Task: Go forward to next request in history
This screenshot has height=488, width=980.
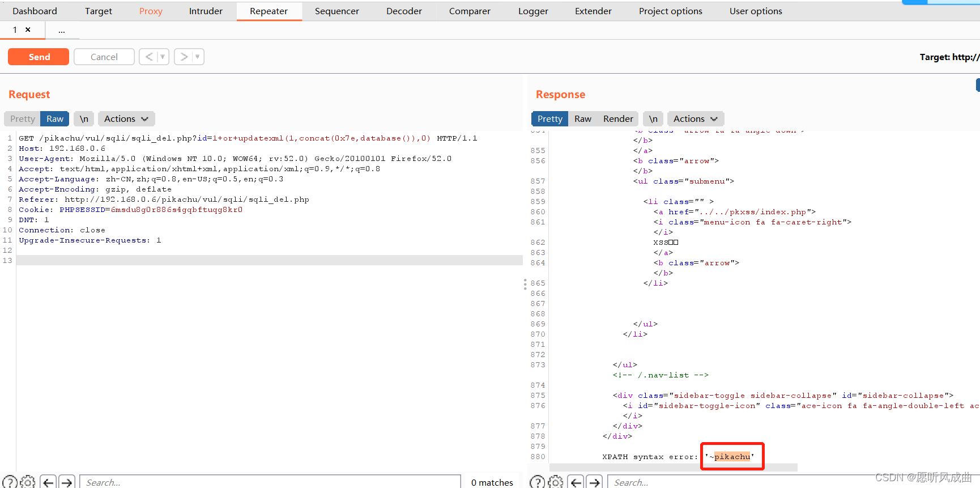Action: tap(184, 57)
